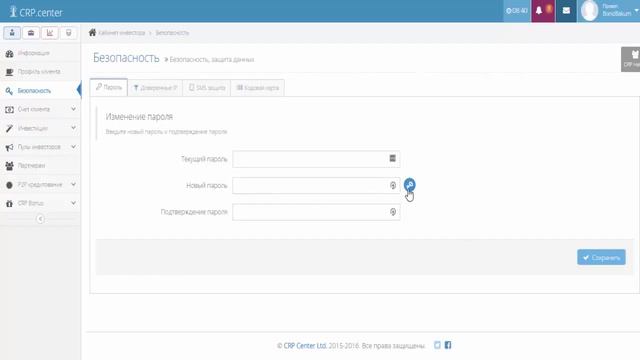Expand the CRP Bonus sidebar section

point(40,203)
